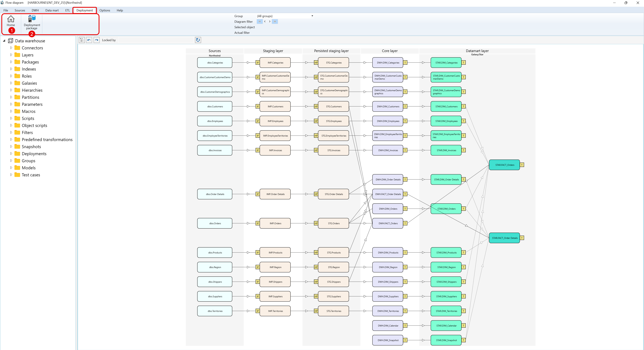The height and width of the screenshot is (350, 644).
Task: Click the refresh diagram icon
Action: point(198,40)
